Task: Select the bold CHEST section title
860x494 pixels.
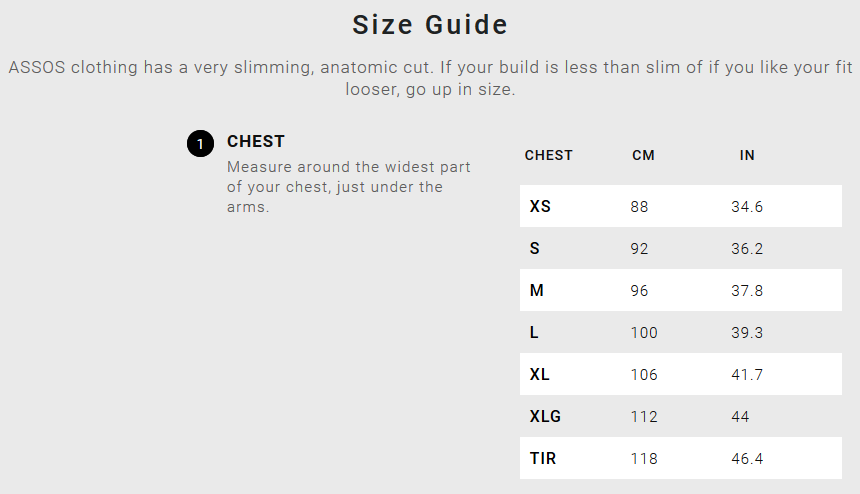Action: (256, 142)
